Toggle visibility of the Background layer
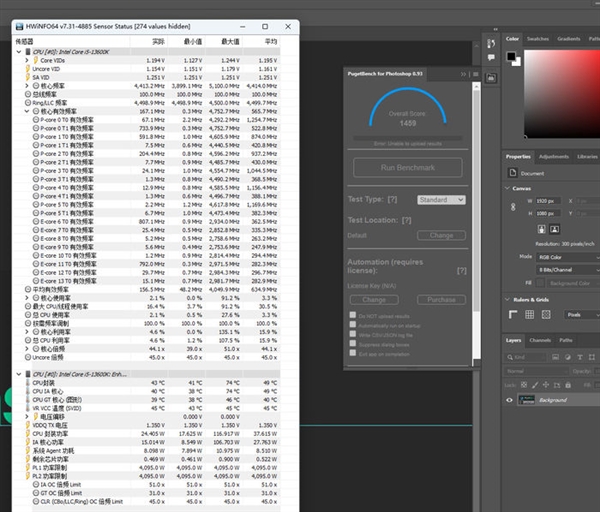Screen dimensions: 600x512 [x=509, y=400]
